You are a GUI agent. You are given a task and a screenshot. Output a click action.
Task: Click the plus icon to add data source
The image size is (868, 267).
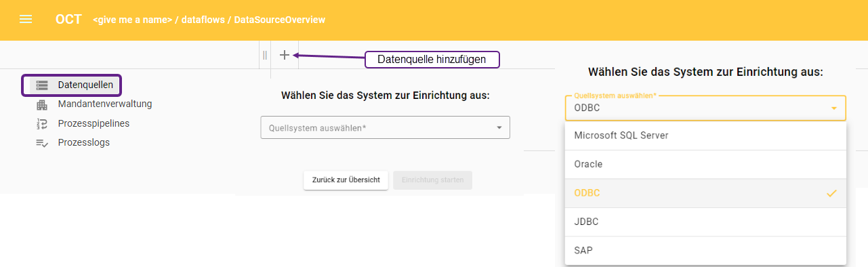point(285,55)
